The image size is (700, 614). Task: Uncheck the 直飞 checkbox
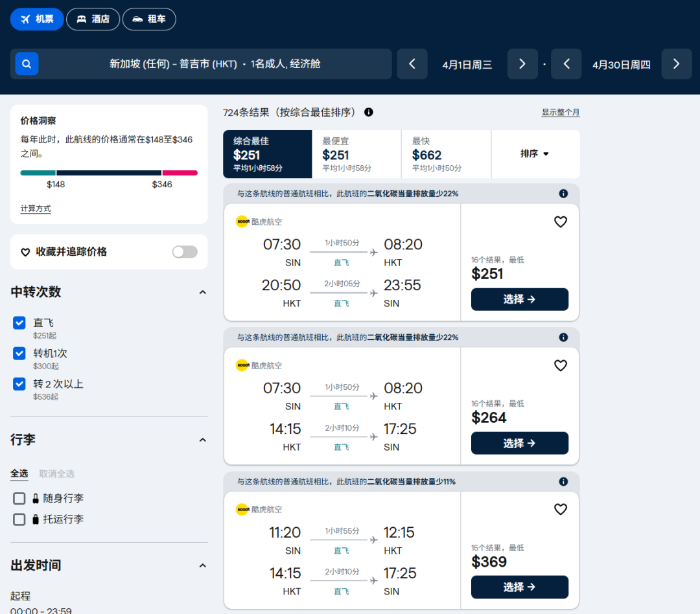point(19,323)
